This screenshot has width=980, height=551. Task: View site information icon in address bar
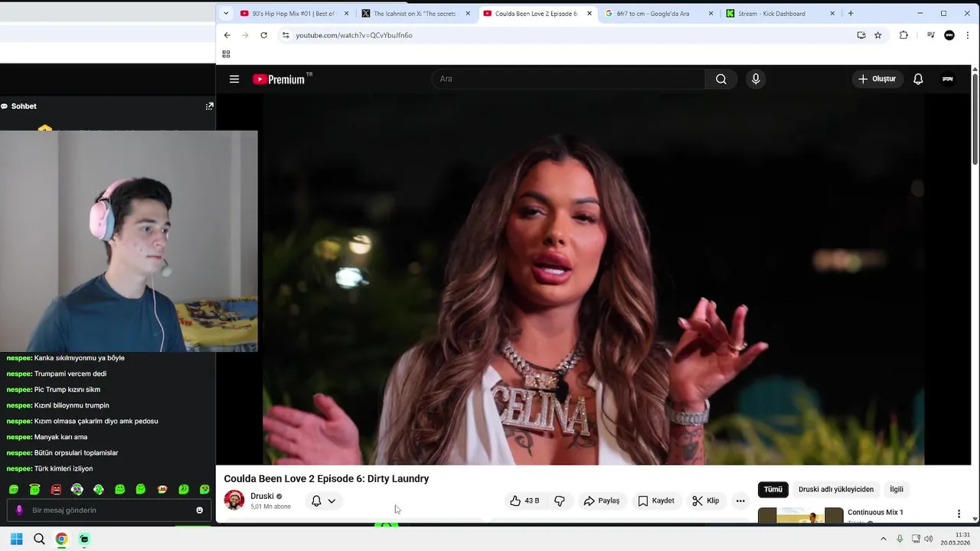286,35
